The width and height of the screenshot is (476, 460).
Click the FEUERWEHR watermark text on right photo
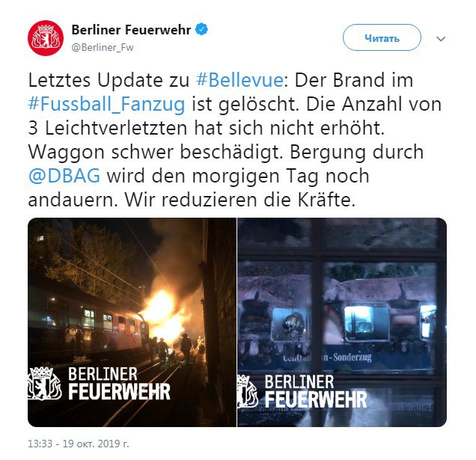pos(316,399)
